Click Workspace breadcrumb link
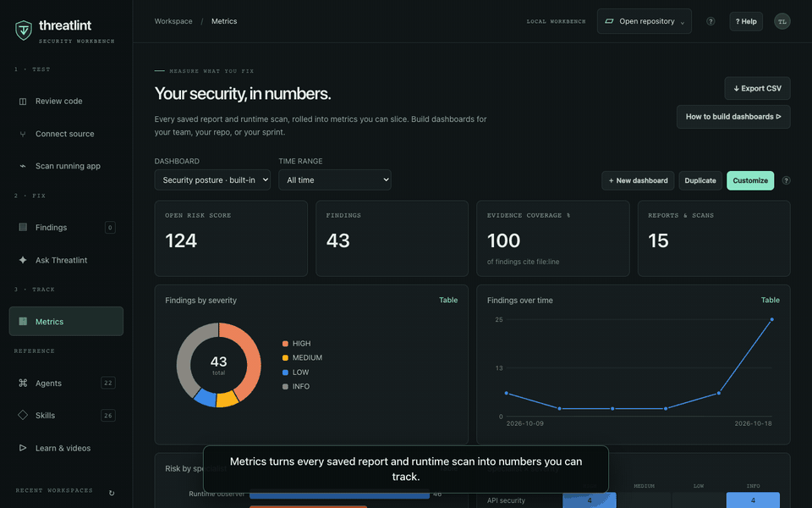 click(x=173, y=21)
